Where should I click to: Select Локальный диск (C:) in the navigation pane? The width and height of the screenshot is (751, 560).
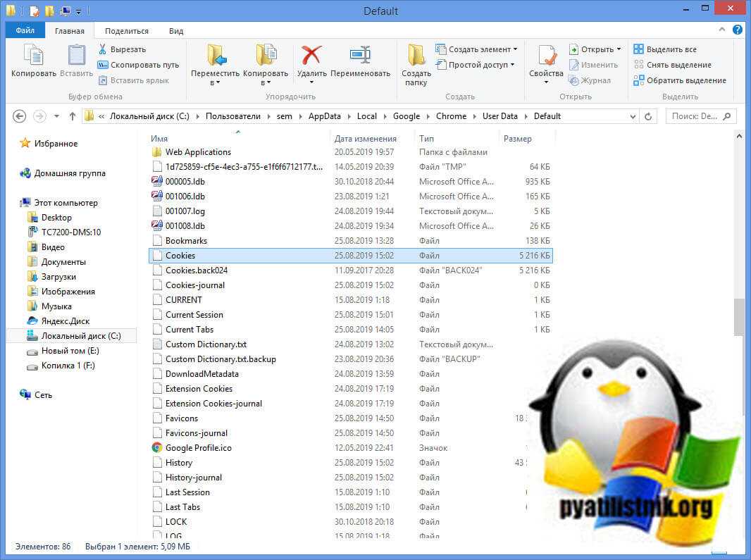[x=81, y=336]
